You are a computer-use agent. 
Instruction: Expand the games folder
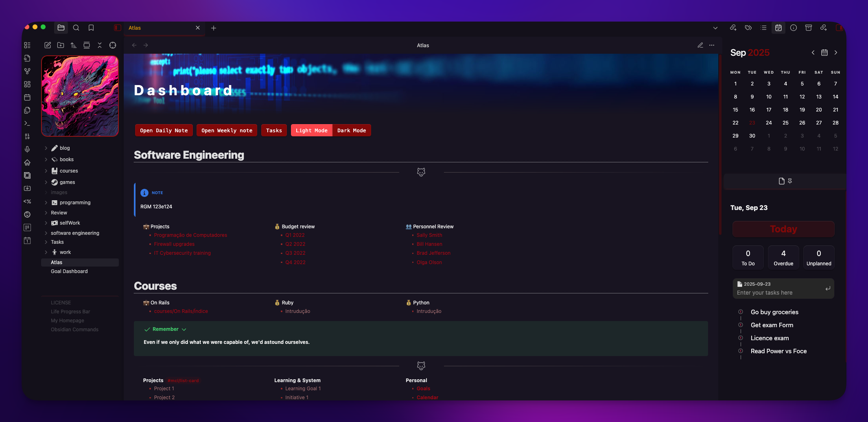(x=46, y=182)
